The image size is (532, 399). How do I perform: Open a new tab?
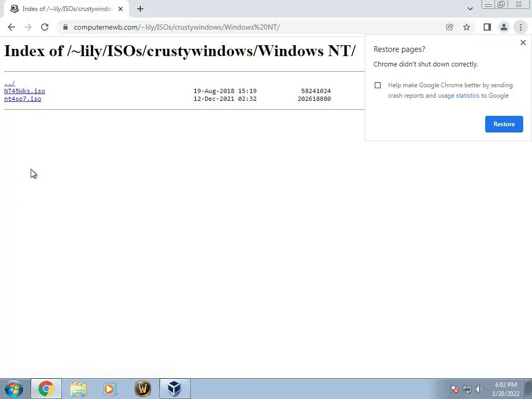coord(140,9)
